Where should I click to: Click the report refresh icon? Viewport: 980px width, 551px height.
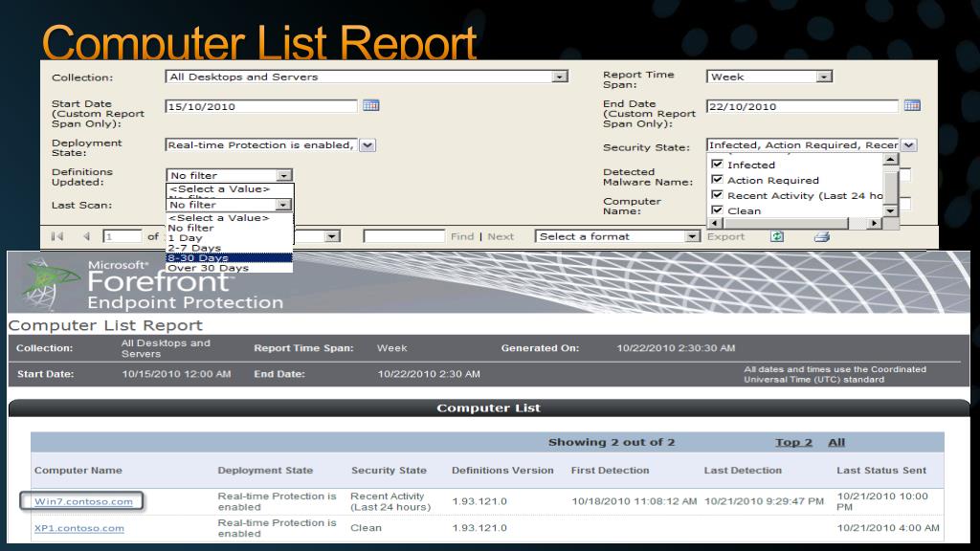(x=777, y=236)
